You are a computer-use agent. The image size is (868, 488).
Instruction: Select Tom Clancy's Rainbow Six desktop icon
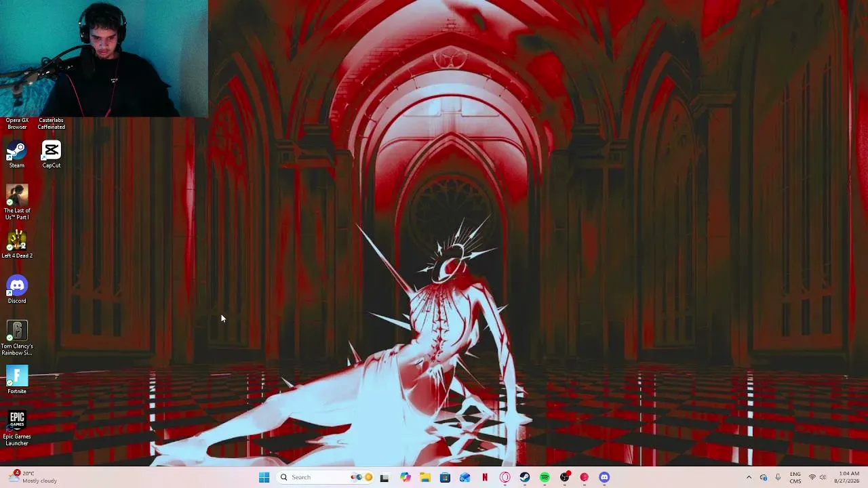17,338
